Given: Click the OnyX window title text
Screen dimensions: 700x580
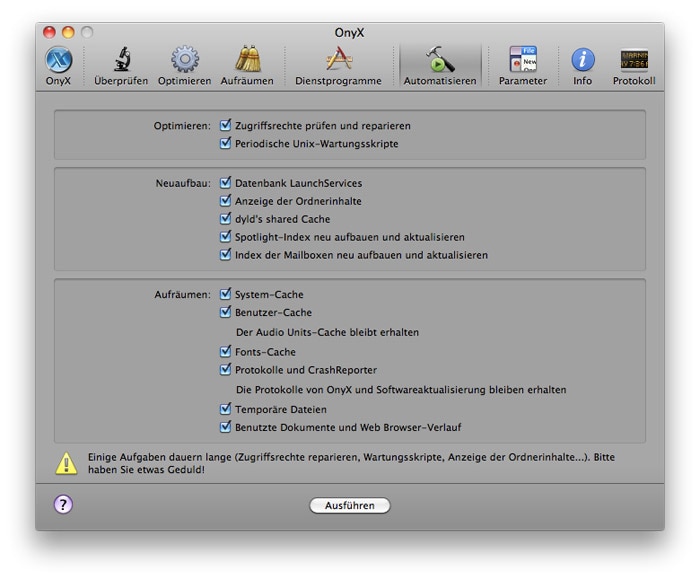Looking at the screenshot, I should point(350,33).
